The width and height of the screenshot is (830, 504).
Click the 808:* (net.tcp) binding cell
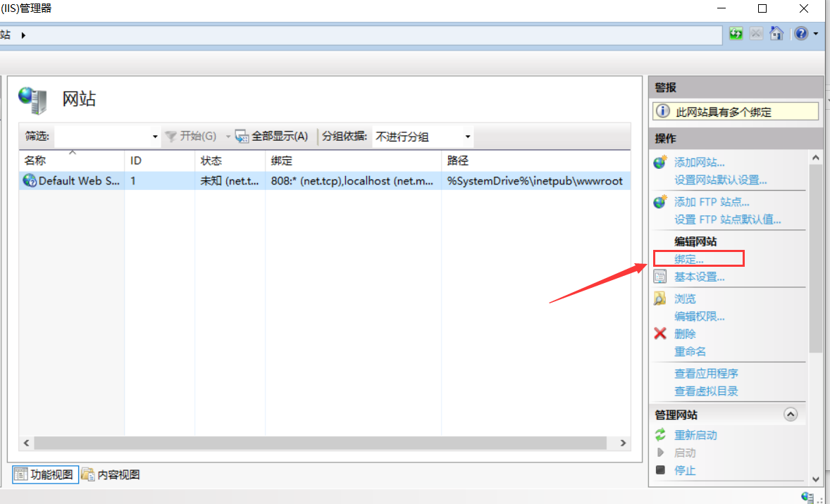pos(353,181)
